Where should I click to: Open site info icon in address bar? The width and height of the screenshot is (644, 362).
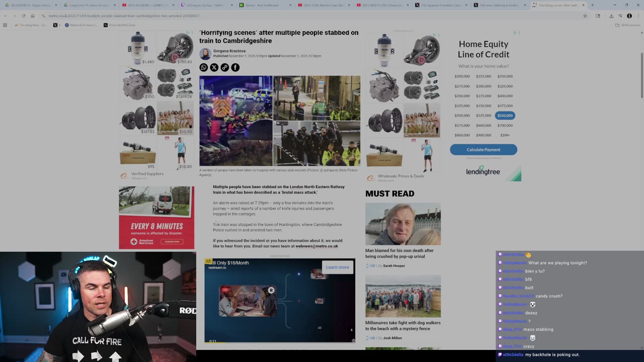[x=44, y=16]
